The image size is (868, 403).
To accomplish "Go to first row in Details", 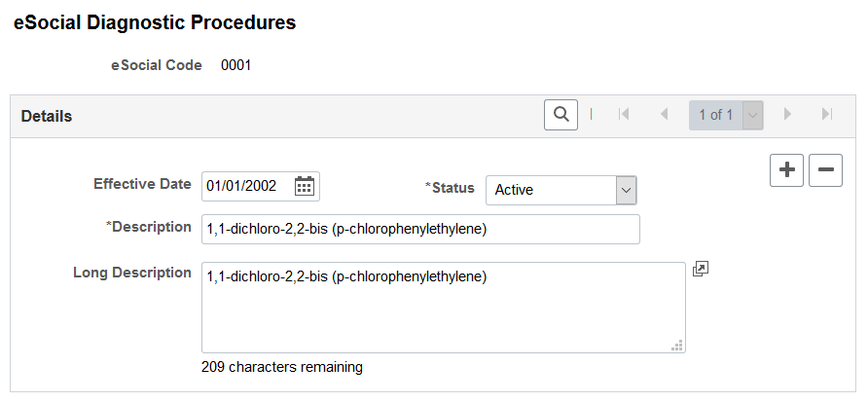I will (x=624, y=115).
